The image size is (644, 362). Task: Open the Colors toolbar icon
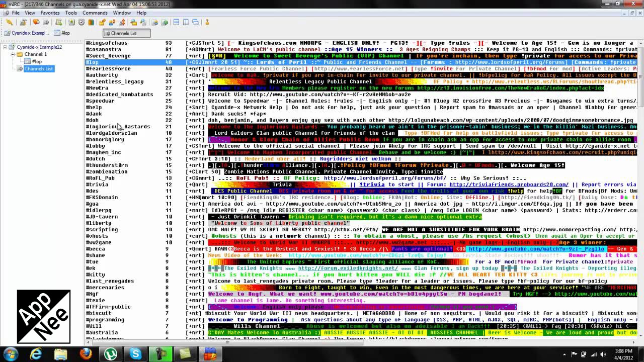91,22
